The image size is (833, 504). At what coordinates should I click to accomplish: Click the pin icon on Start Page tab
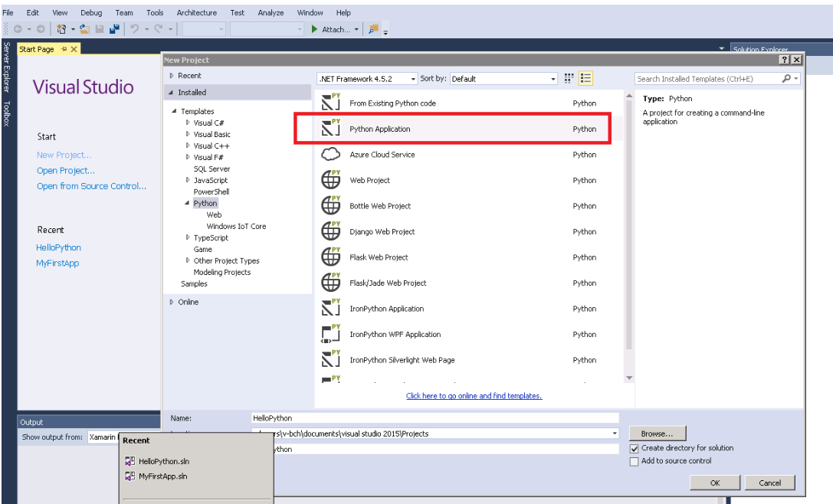coord(64,49)
